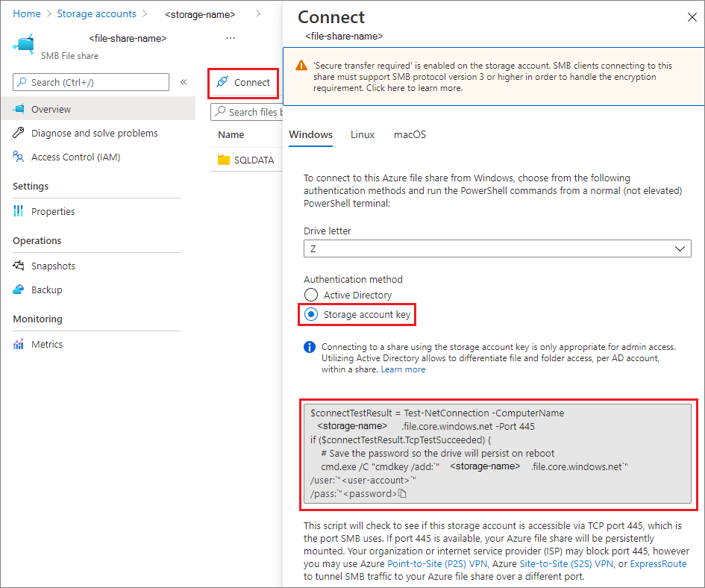Select Backup in the Operations menu
The width and height of the screenshot is (705, 588).
(x=49, y=290)
